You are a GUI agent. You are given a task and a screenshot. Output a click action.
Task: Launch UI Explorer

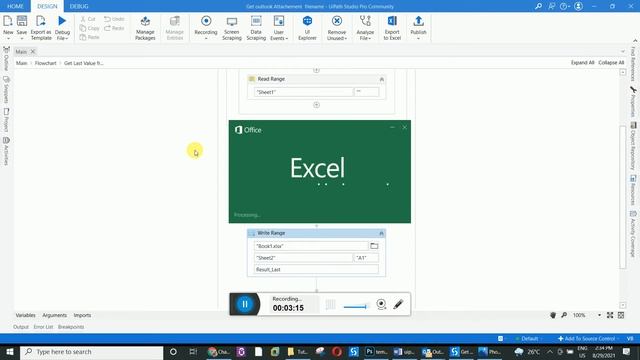coord(307,21)
